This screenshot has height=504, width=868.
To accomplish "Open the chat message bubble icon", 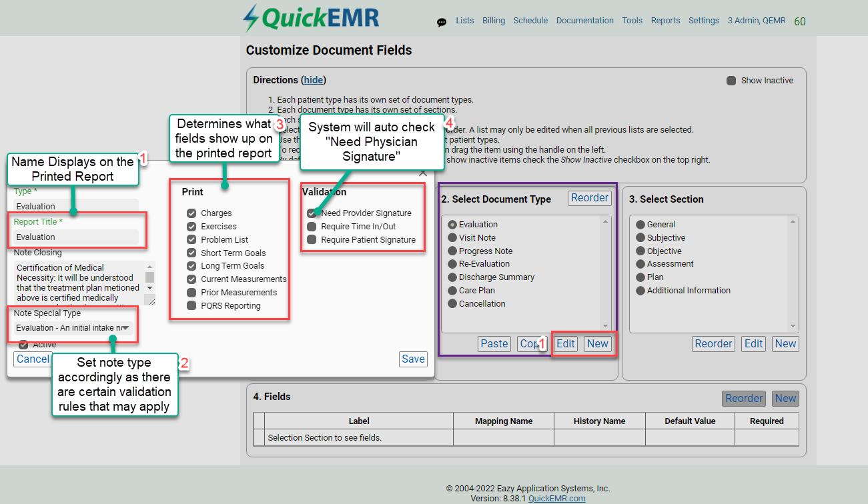I will pyautogui.click(x=442, y=22).
